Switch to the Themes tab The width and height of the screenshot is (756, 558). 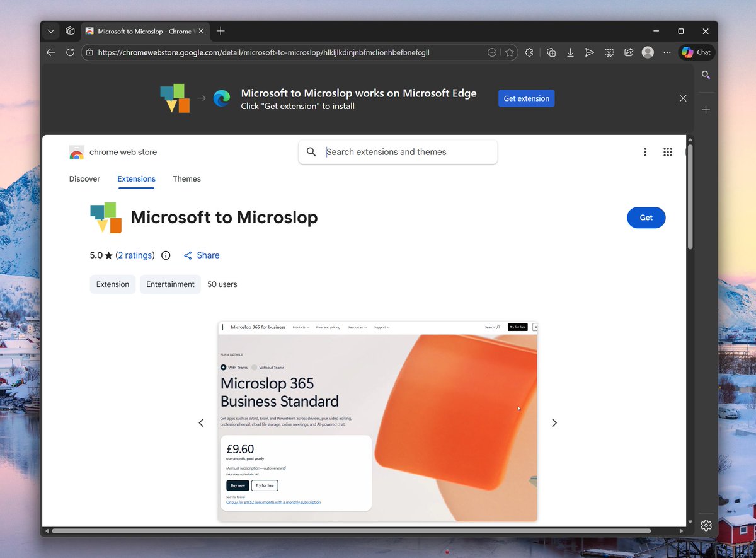186,179
